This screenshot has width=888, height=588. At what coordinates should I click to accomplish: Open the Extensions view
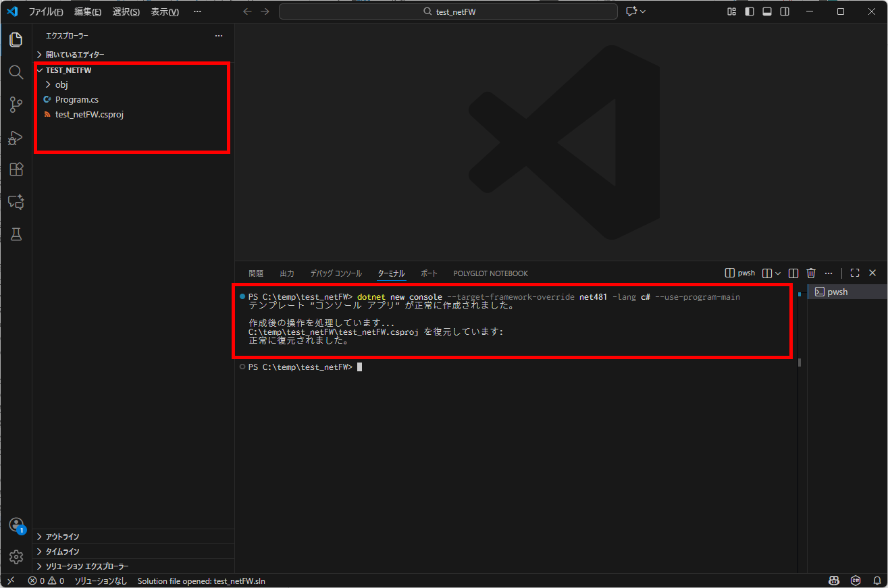tap(16, 169)
